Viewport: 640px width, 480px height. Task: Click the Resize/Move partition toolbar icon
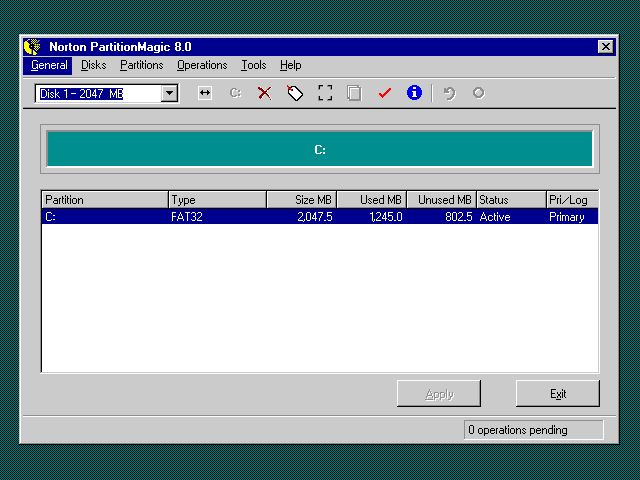205,93
